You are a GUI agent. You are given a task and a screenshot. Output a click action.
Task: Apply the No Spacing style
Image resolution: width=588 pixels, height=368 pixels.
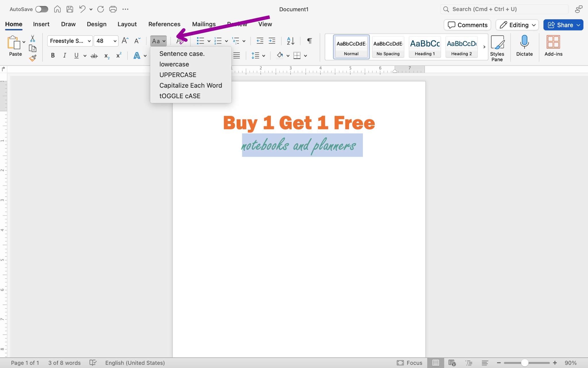tap(388, 47)
